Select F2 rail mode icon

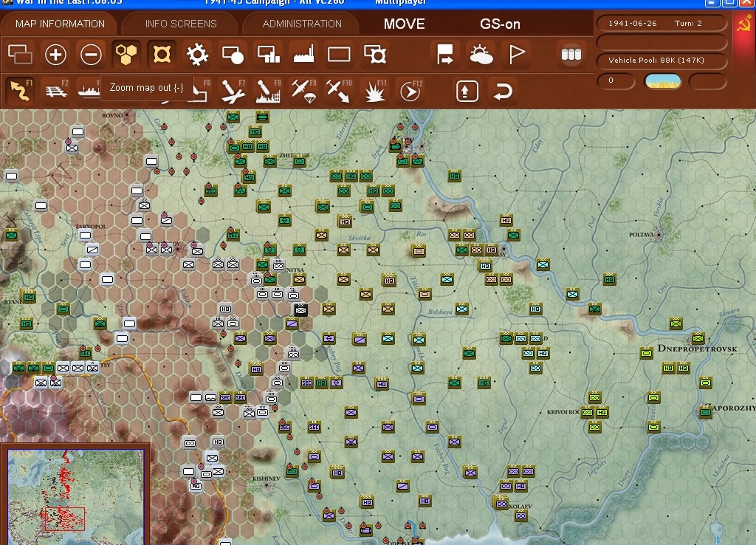click(56, 90)
